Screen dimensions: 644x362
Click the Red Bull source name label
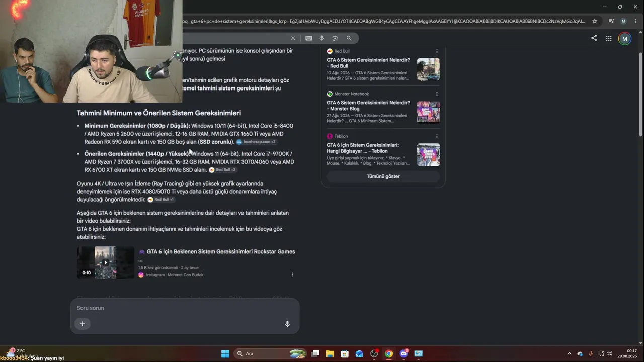click(x=342, y=51)
